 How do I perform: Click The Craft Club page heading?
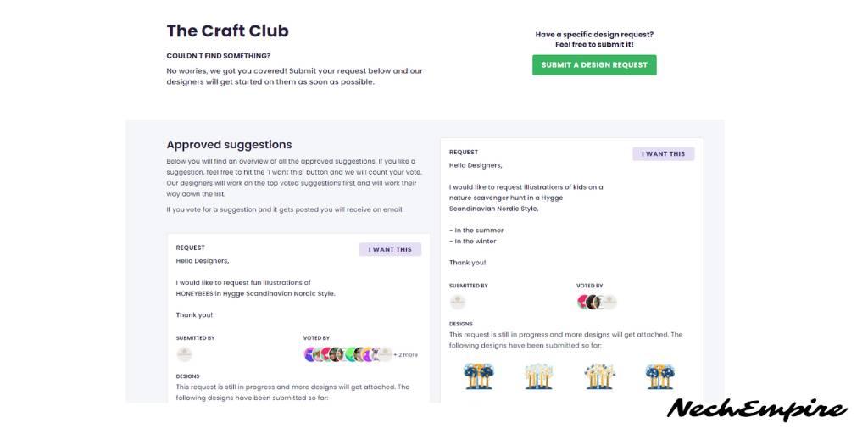click(227, 31)
